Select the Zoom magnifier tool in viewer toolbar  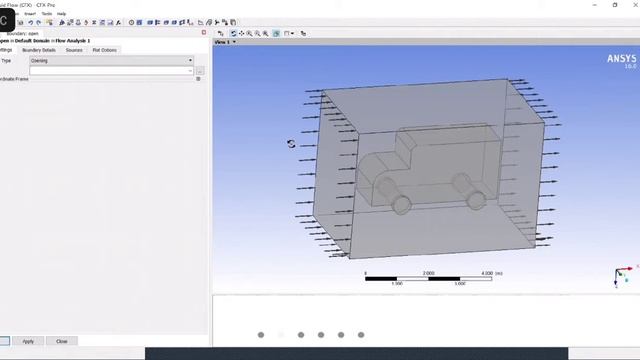(249, 33)
